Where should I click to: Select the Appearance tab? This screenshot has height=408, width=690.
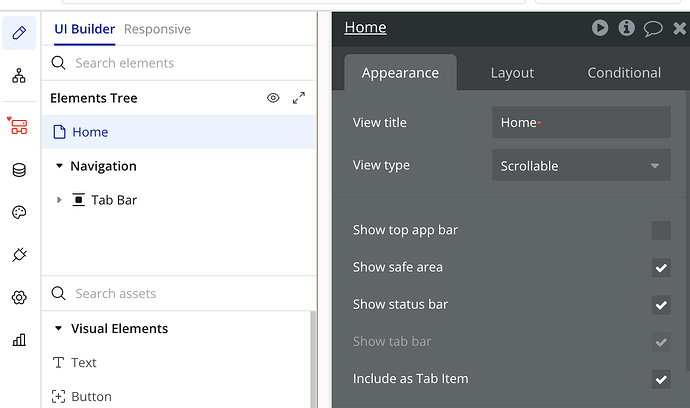click(400, 73)
